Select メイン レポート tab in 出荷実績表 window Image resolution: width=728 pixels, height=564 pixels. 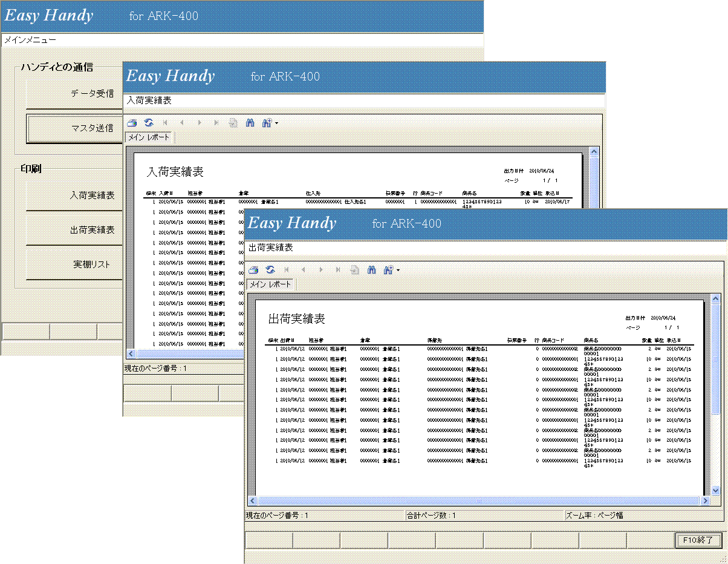pyautogui.click(x=271, y=284)
